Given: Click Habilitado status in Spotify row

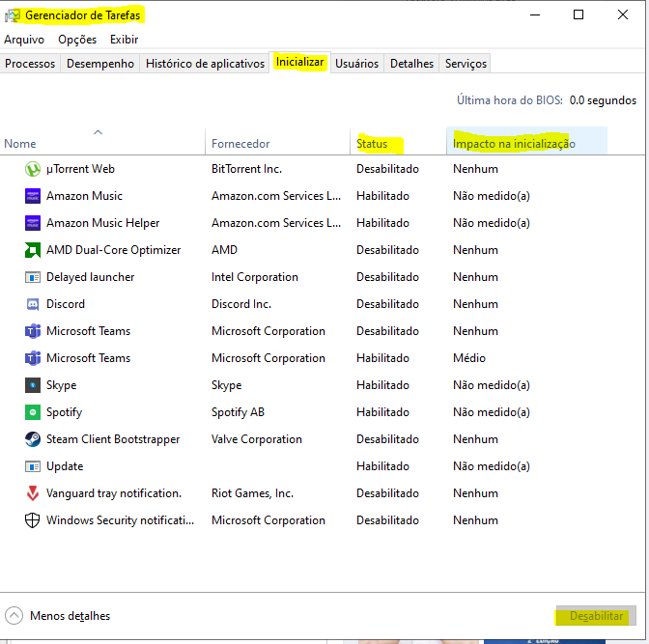Looking at the screenshot, I should point(382,412).
